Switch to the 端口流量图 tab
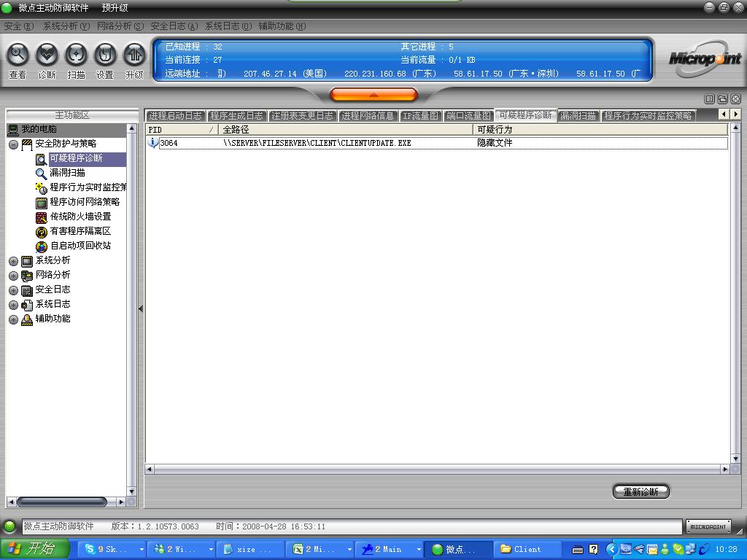 tap(468, 116)
